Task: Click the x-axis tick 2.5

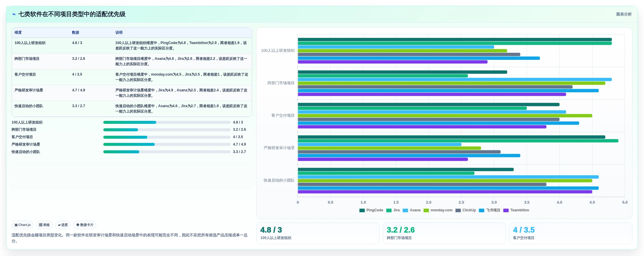Action: click(x=461, y=202)
